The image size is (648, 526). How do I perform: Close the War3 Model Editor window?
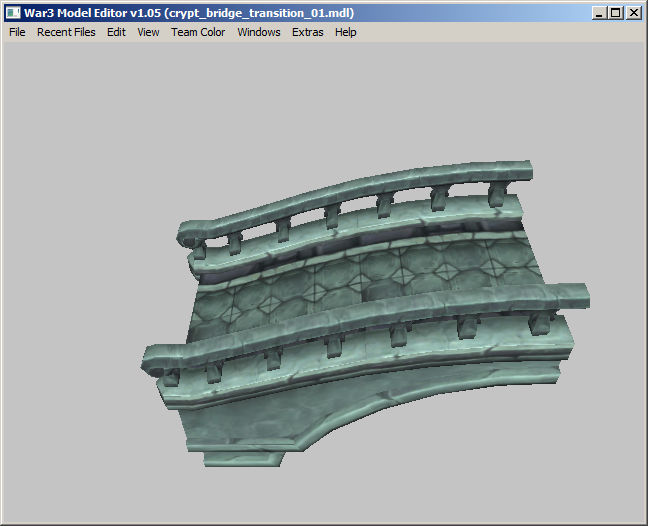634,13
